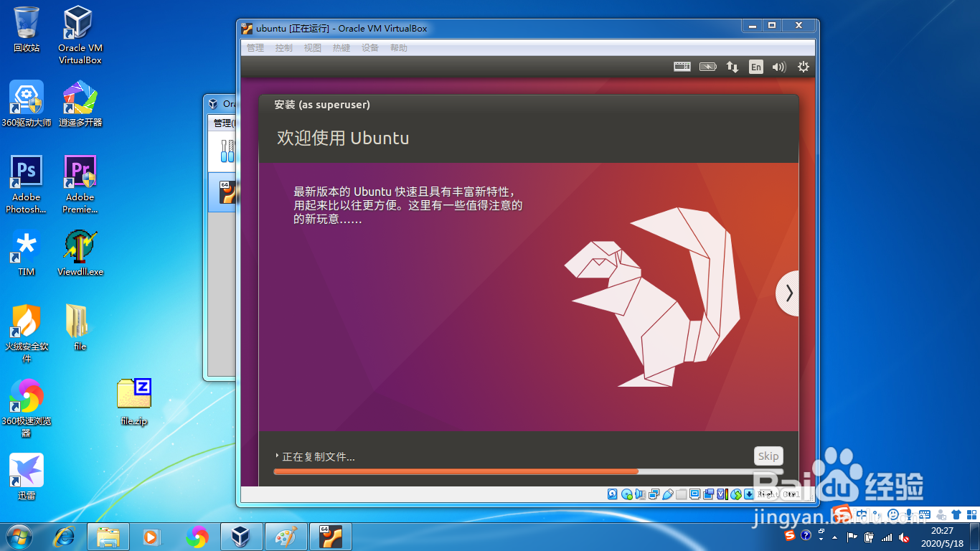Open the network arrows indicator in Ubuntu panel
This screenshot has height=551, width=980.
[x=732, y=67]
